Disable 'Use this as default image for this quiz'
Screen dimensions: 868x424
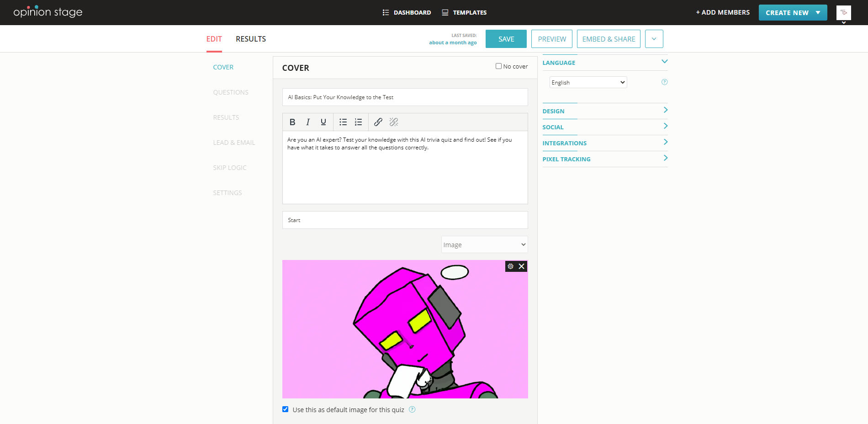click(x=286, y=409)
